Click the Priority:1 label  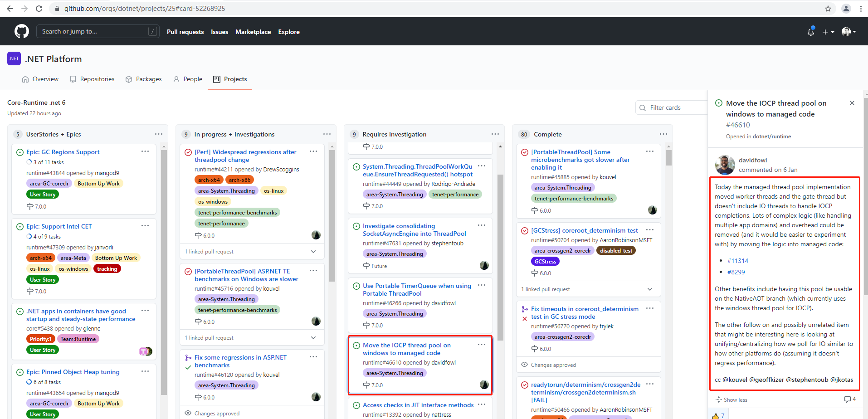[x=40, y=339]
